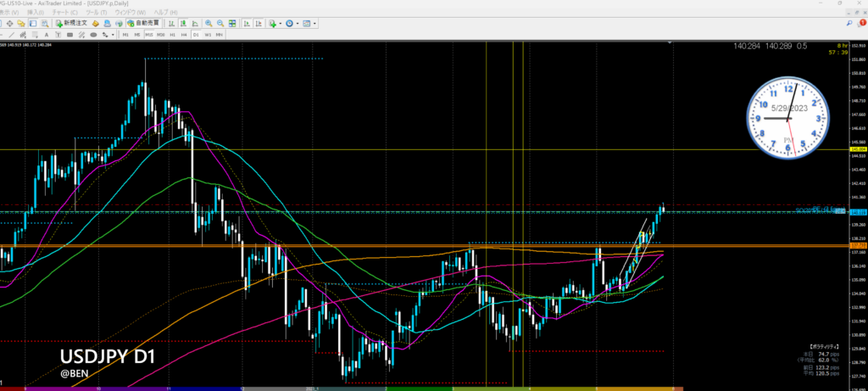Click the yellow 145.004 price level line label

click(857, 149)
